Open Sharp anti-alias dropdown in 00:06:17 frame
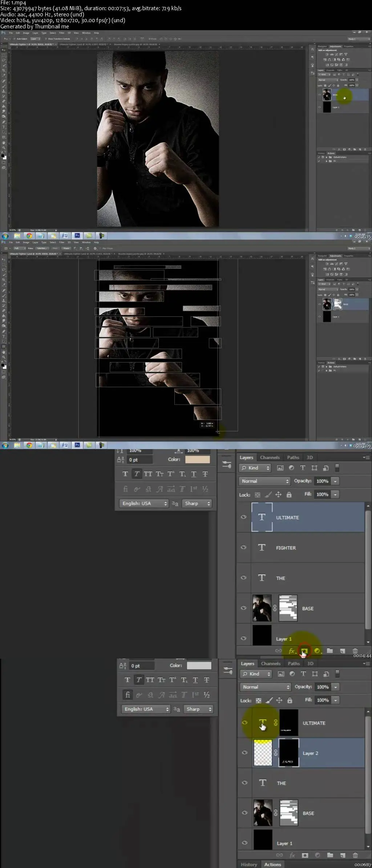 coord(198,709)
